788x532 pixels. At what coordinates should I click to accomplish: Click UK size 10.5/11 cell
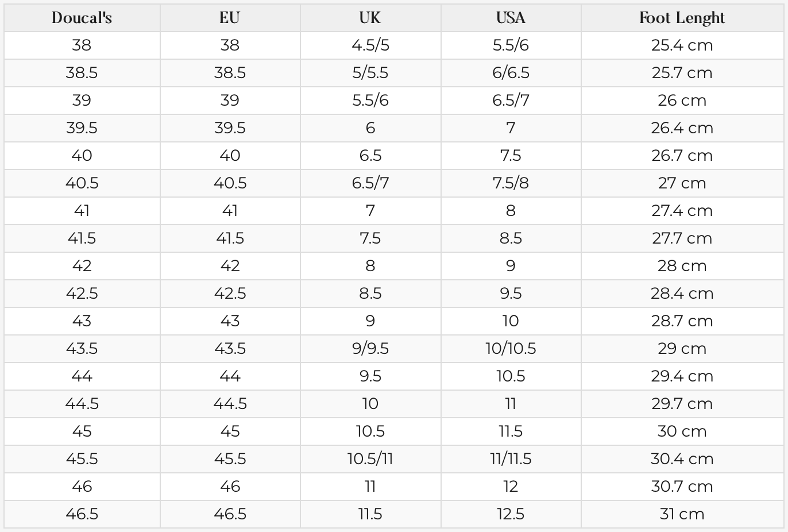coord(370,459)
